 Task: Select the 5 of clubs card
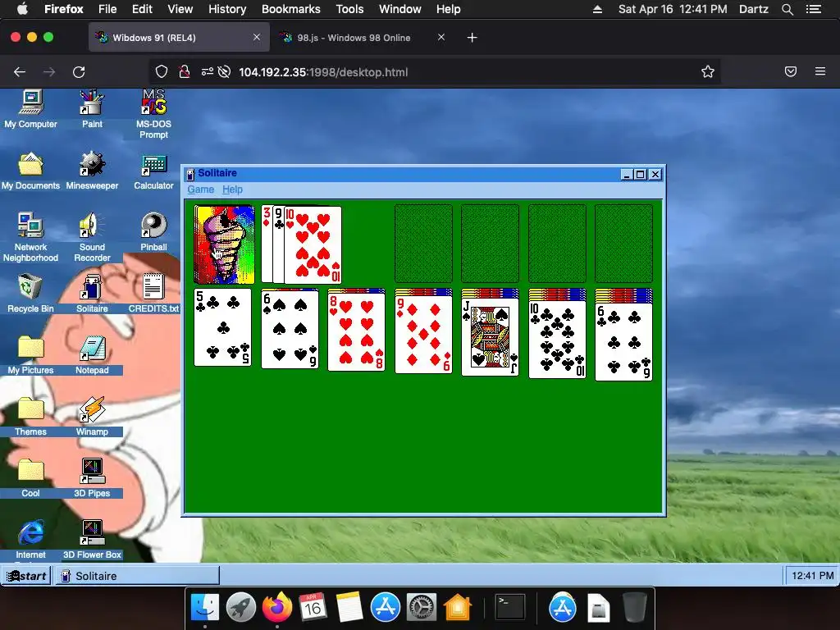[222, 327]
